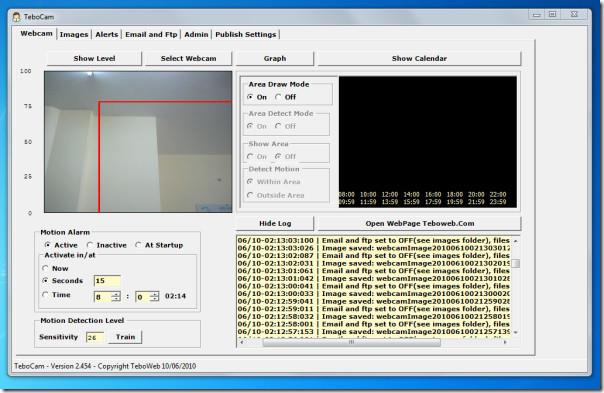Screen dimensions: 604x393
Task: Click the log horizontal scrollbar thumb
Action: (x=351, y=342)
